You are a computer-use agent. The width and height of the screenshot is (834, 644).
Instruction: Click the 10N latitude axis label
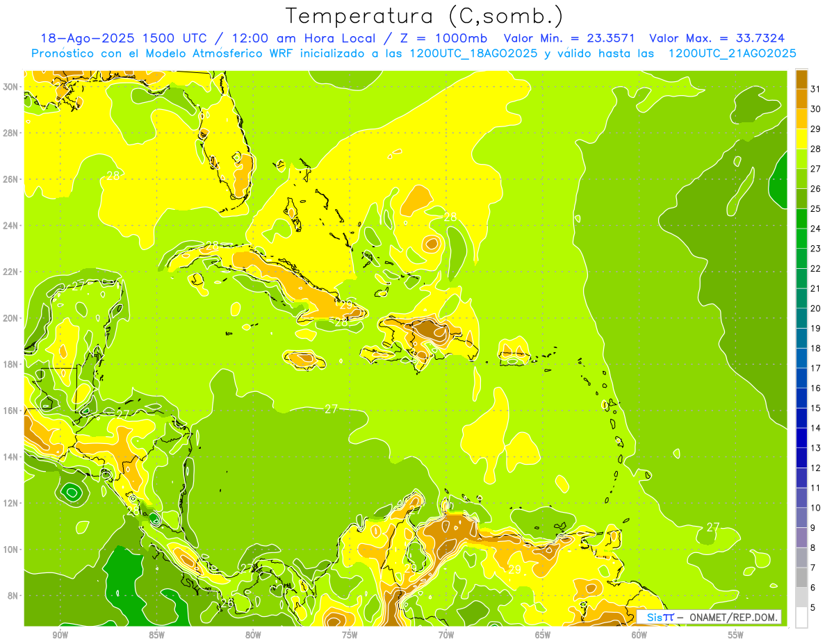coord(11,550)
